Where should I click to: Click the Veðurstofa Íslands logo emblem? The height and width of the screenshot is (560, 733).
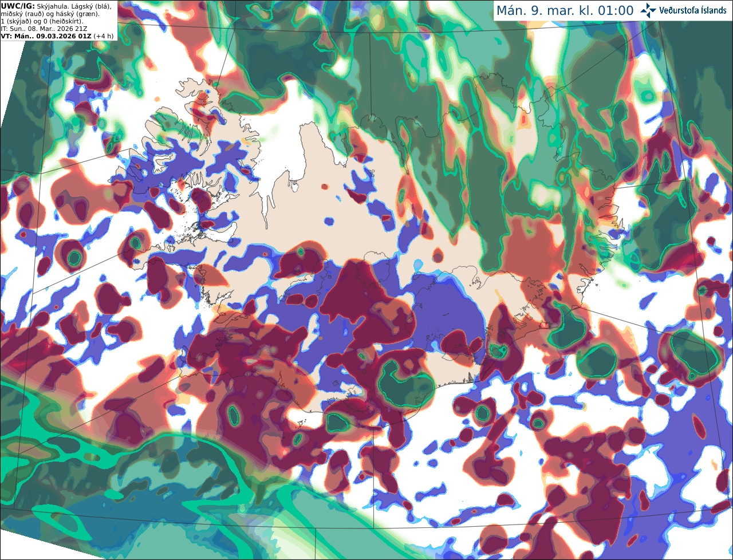click(649, 10)
